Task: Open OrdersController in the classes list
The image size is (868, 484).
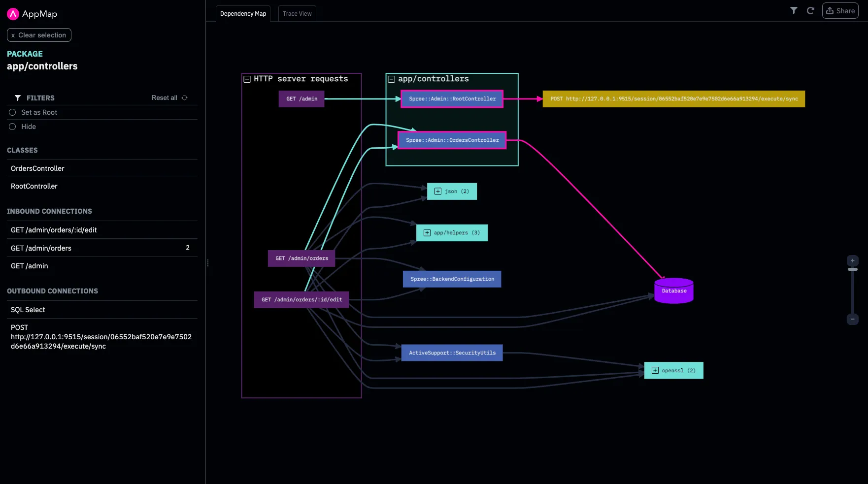Action: point(102,168)
